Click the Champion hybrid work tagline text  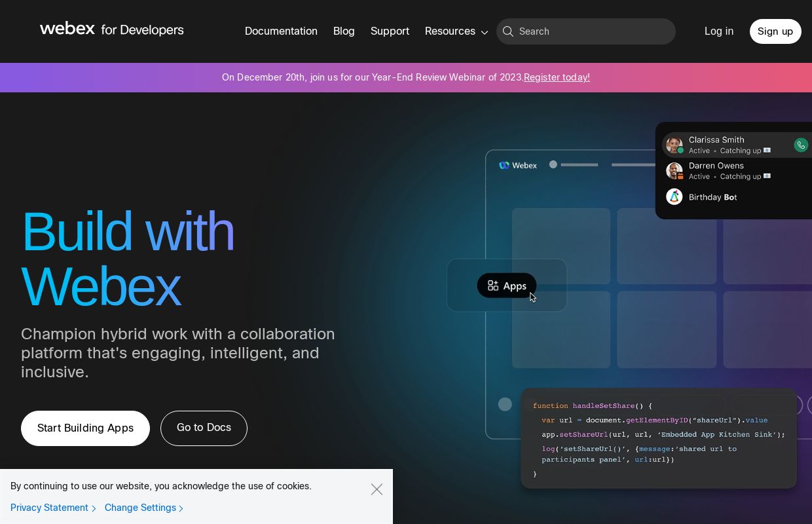tap(178, 353)
